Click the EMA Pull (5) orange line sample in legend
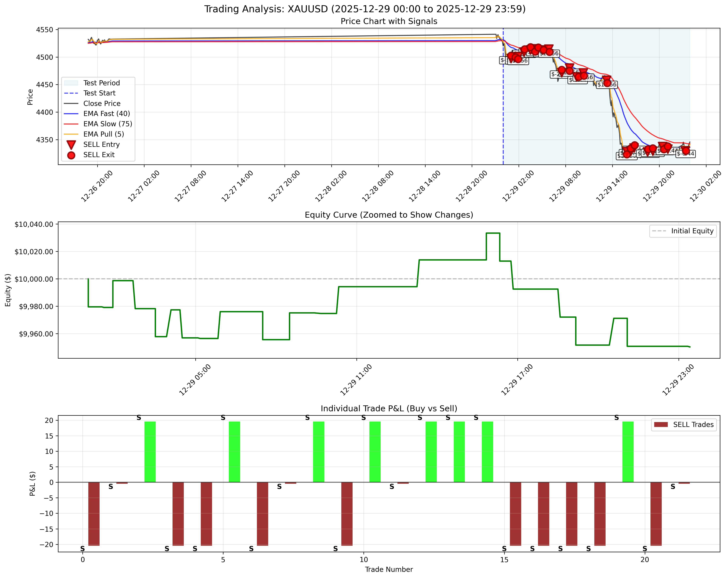 coord(71,134)
